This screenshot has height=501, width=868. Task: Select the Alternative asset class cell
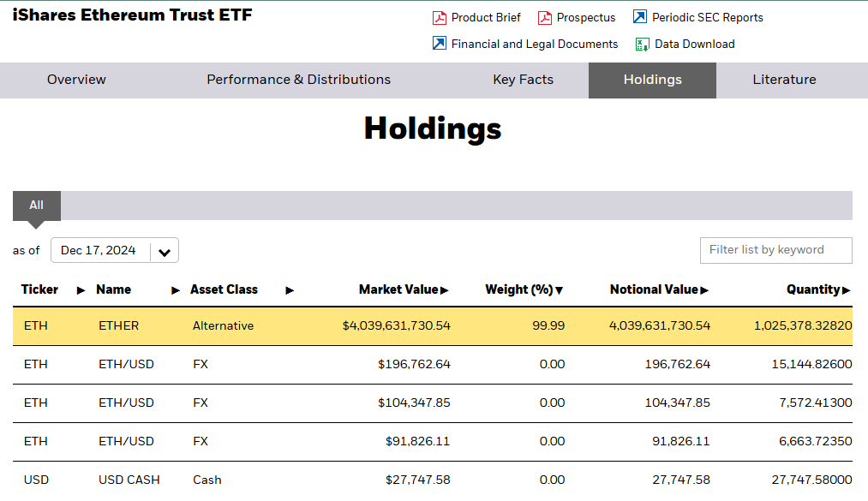(223, 326)
